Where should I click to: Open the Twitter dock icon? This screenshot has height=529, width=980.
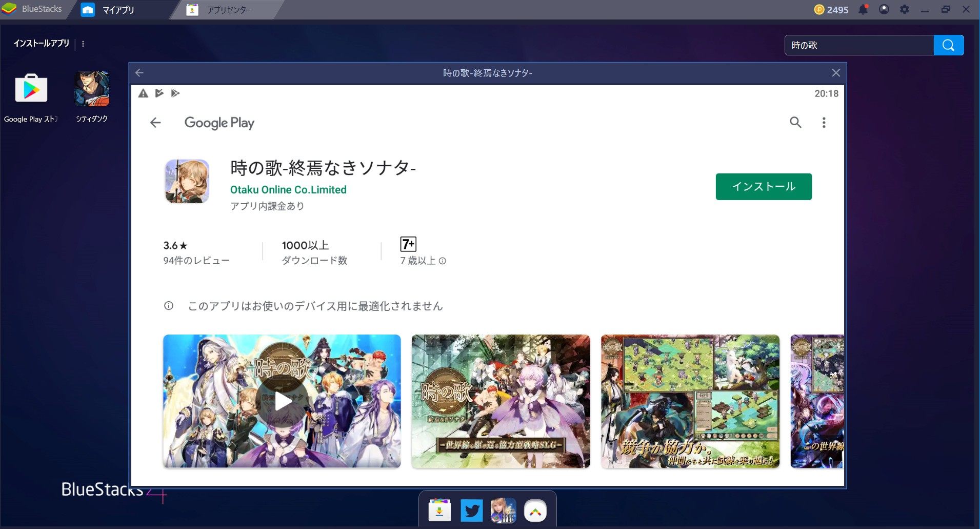(472, 511)
